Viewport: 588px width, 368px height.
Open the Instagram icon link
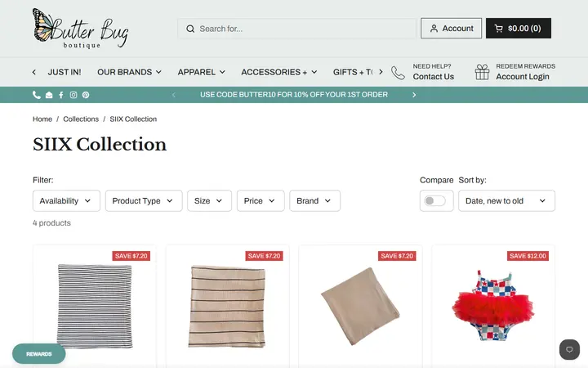click(73, 95)
